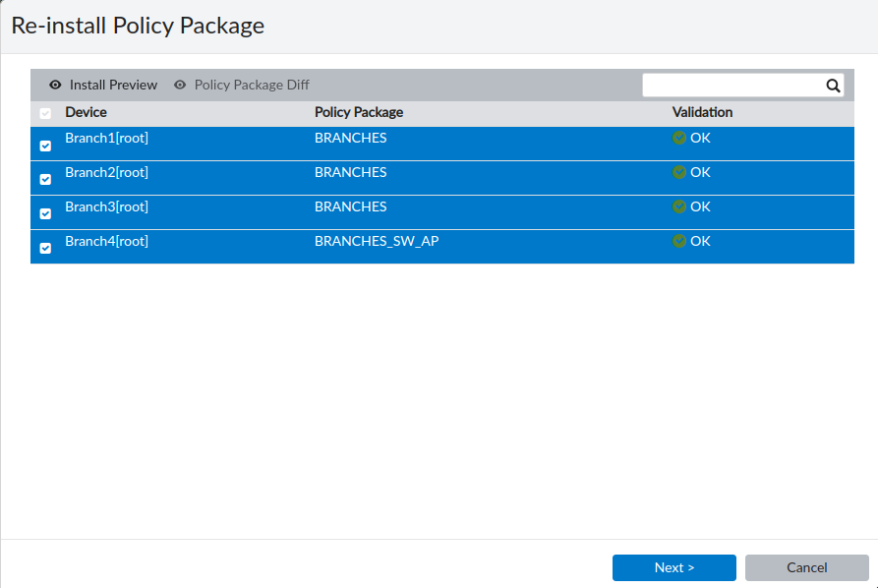The image size is (878, 588).
Task: Click the Policy Package Diff eye icon
Action: pos(180,86)
